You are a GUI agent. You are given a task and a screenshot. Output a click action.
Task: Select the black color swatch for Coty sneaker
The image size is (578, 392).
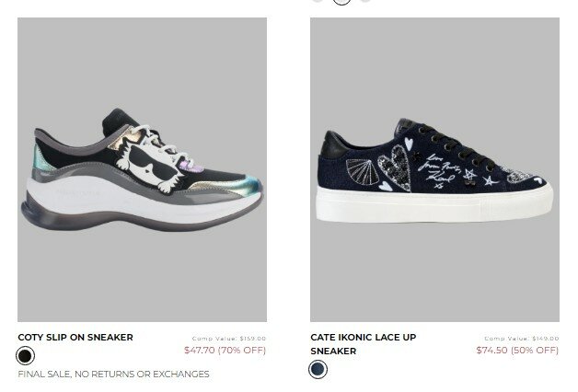point(26,356)
